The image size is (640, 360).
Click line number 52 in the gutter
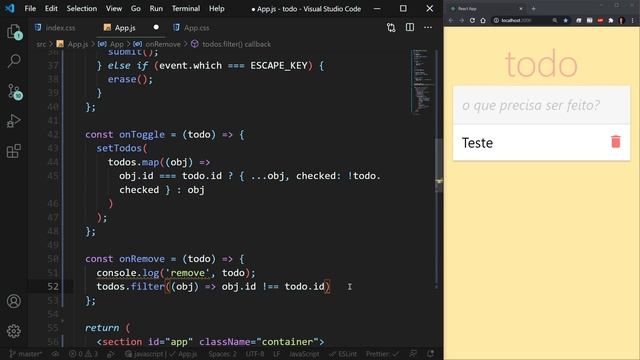[x=53, y=287]
